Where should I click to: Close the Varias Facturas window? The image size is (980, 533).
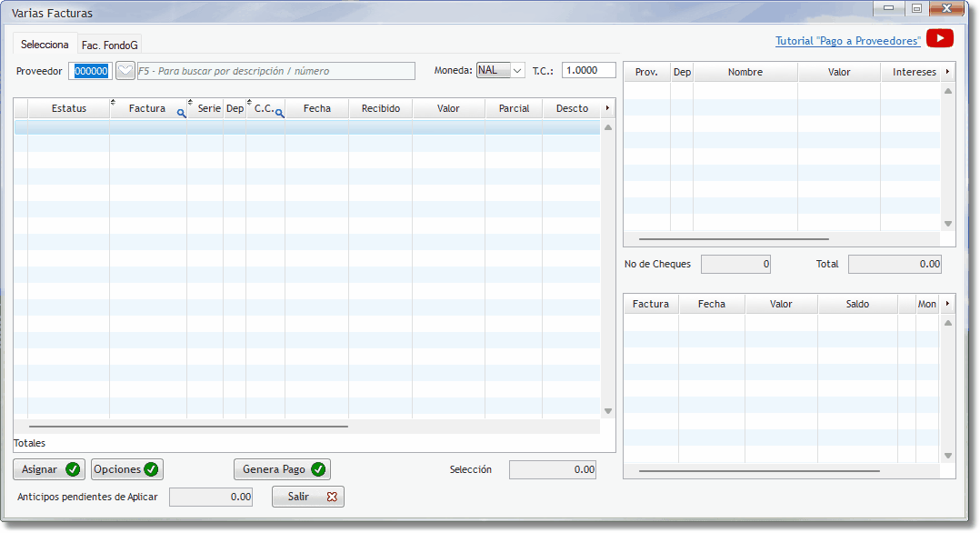pos(946,8)
